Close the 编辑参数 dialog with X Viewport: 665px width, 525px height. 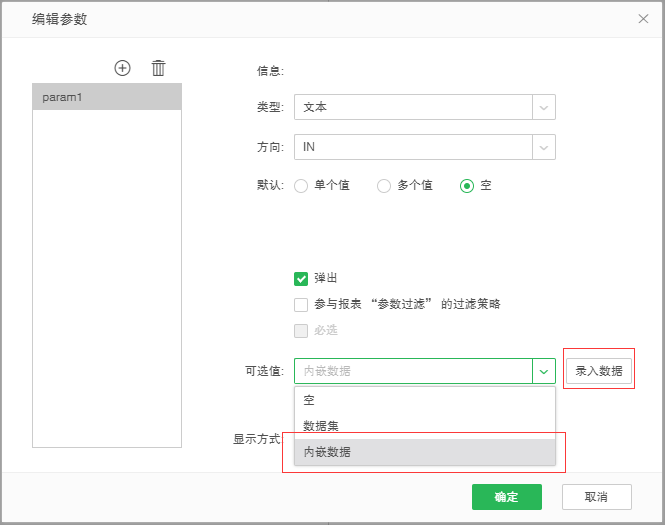(643, 19)
